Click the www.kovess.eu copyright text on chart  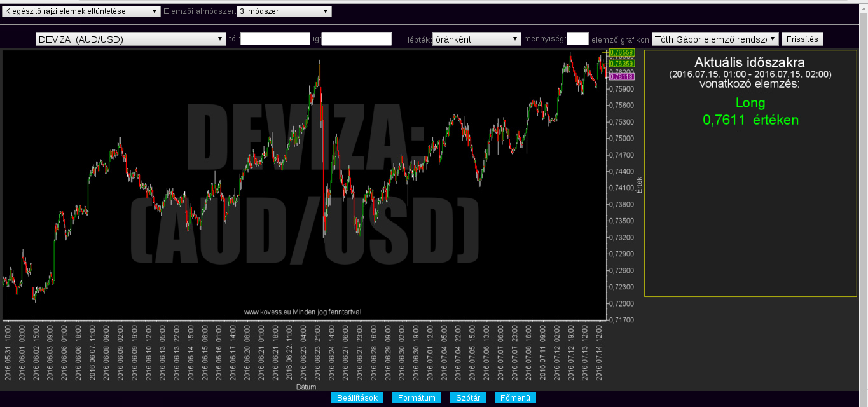303,312
